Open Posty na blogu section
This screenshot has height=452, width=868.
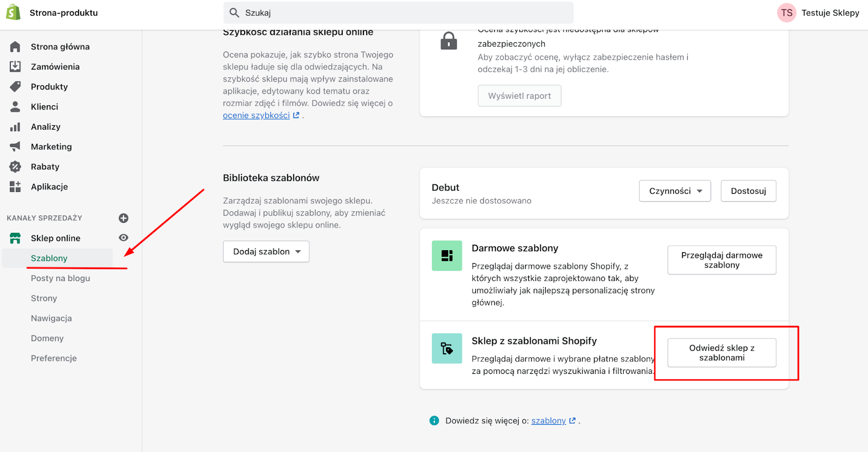click(x=60, y=278)
